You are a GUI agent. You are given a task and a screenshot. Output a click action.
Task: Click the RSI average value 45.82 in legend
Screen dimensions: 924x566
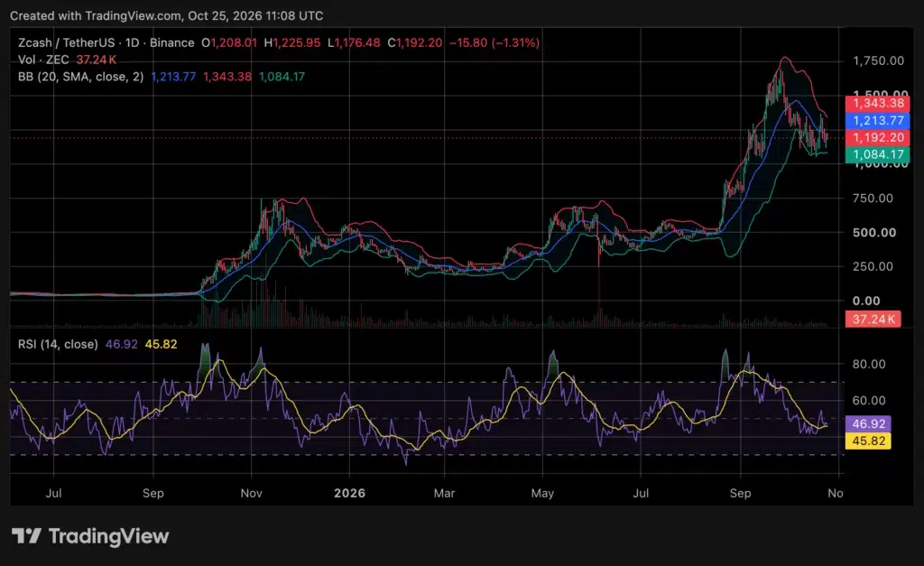point(161,344)
